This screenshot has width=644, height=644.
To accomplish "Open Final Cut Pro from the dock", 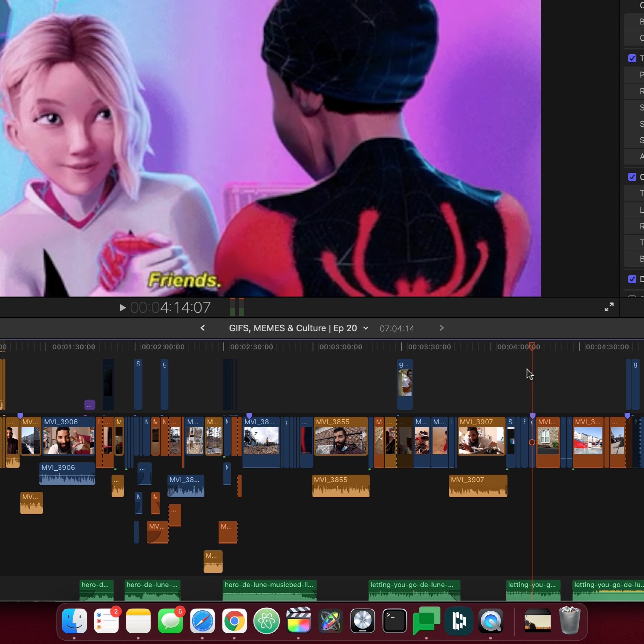I will 298,620.
